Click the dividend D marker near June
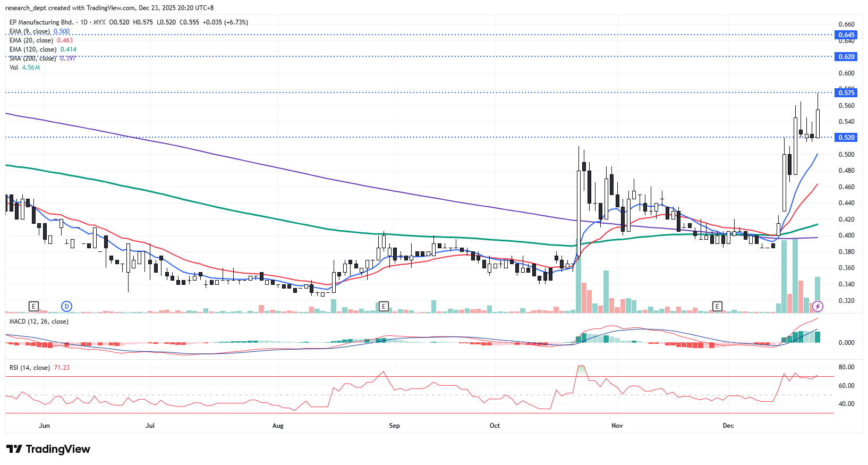This screenshot has width=868, height=465. click(66, 306)
